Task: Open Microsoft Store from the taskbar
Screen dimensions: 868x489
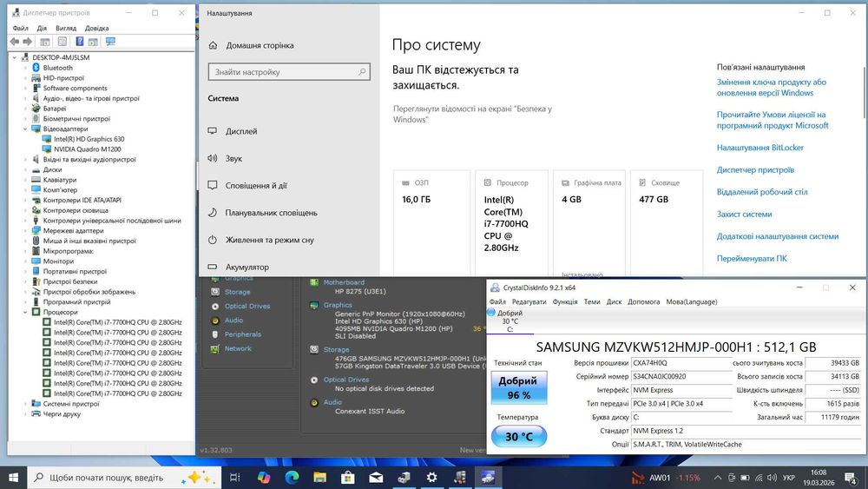Action: (x=348, y=478)
